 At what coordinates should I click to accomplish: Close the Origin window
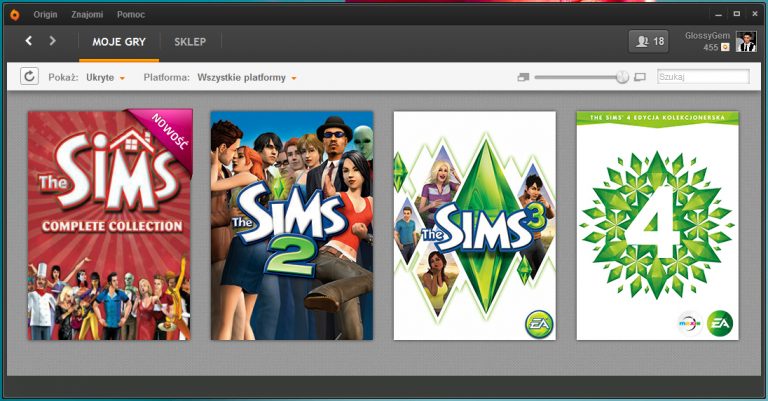pos(755,14)
